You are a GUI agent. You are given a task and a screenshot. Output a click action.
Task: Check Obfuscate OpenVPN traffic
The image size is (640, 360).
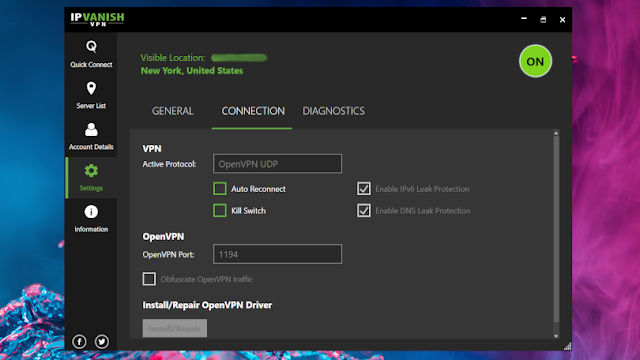click(149, 279)
